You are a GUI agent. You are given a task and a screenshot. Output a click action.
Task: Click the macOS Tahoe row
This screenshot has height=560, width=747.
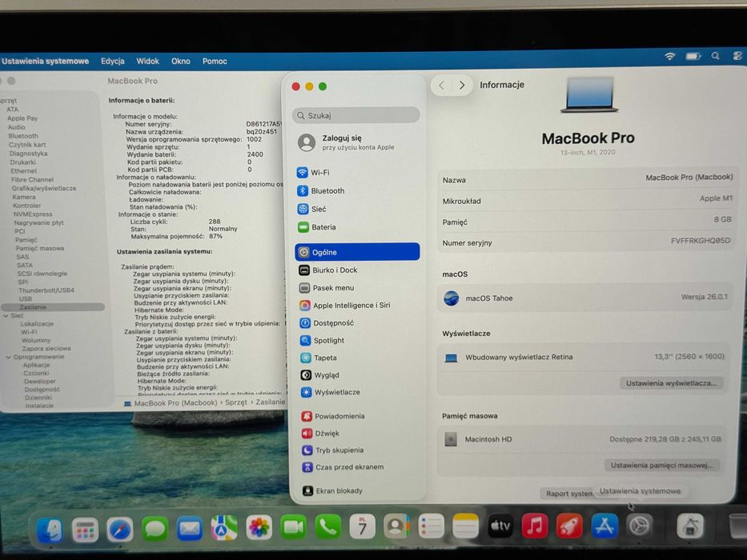[585, 298]
